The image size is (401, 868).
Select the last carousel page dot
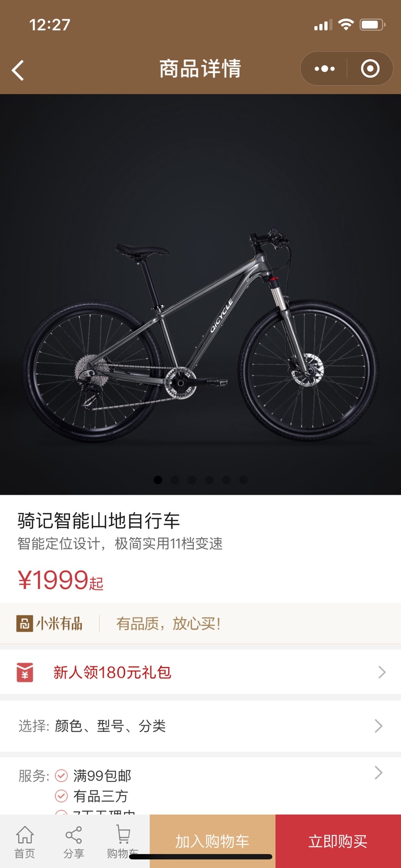(x=243, y=480)
